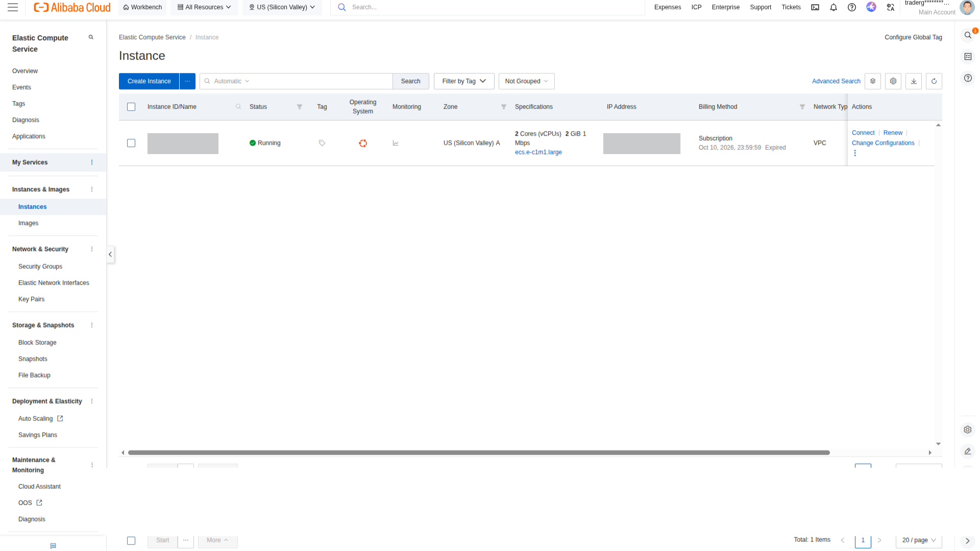Open the Workbench tab

coord(142,7)
